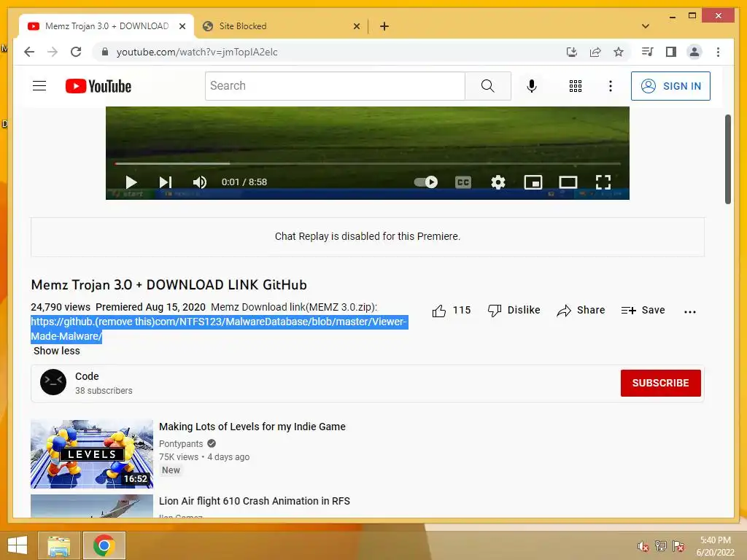Click the address bar URL
Screen dimensions: 747x560
coord(197,52)
